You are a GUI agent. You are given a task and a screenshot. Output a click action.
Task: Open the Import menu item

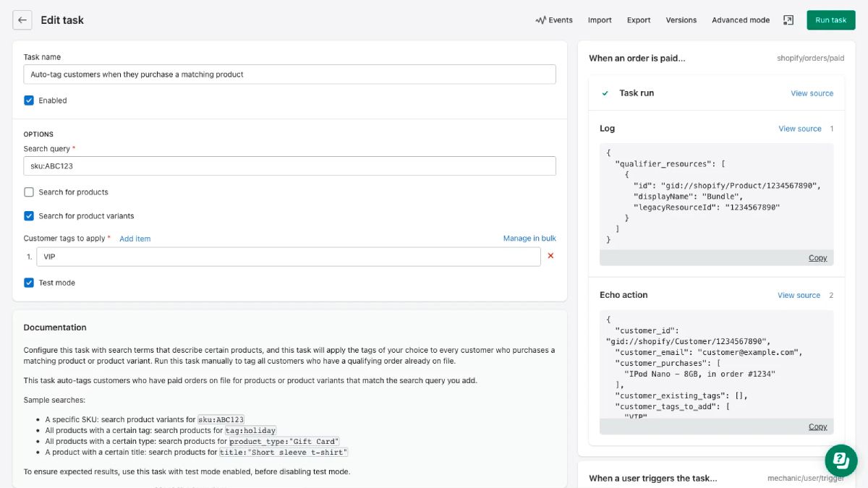[x=600, y=20]
